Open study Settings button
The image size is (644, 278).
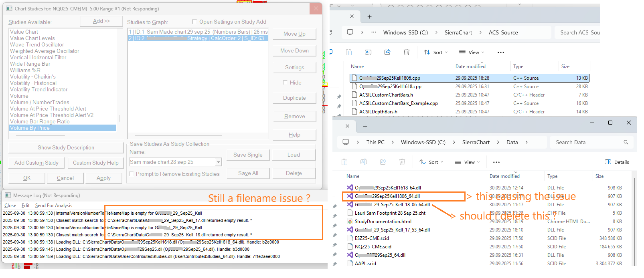tap(294, 67)
